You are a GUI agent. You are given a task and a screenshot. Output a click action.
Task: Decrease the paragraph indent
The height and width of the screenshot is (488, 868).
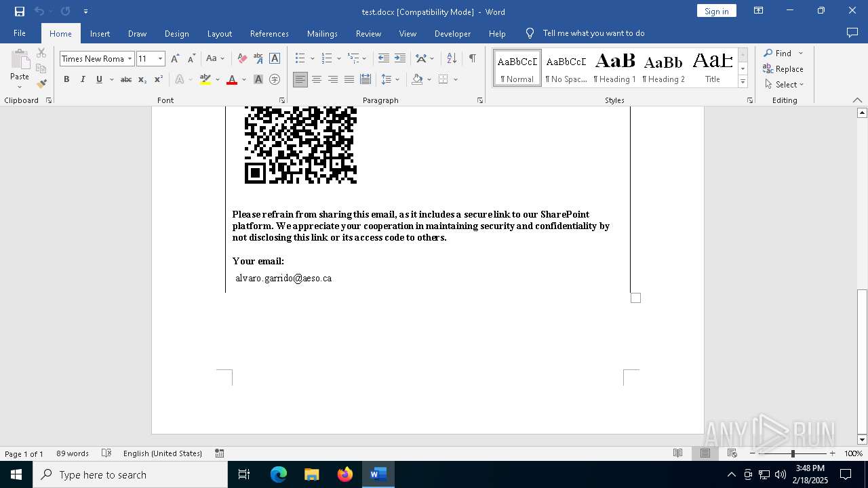click(384, 58)
